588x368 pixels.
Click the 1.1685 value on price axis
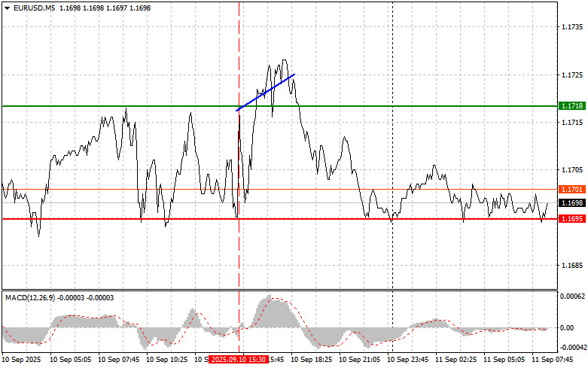(x=571, y=266)
